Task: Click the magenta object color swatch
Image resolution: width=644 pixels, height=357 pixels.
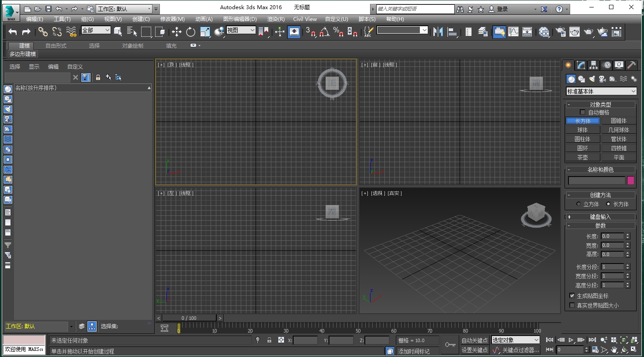Action: pos(630,180)
